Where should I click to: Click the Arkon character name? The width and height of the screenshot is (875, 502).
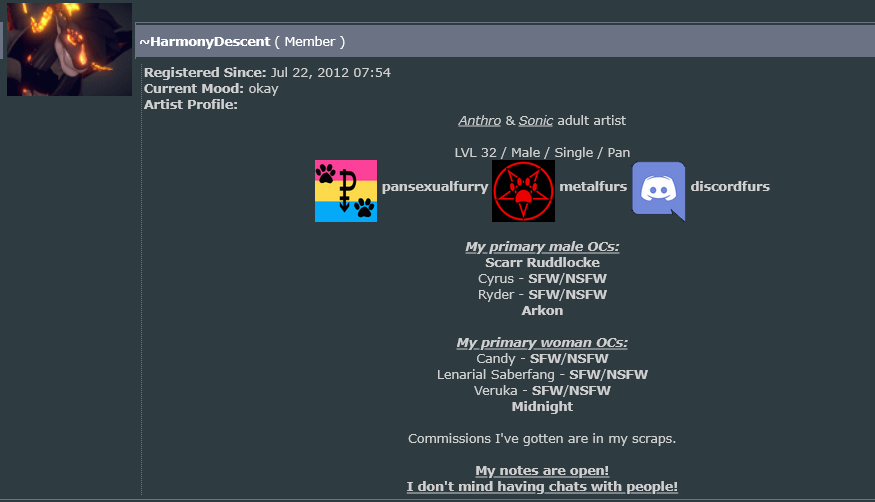pyautogui.click(x=542, y=311)
